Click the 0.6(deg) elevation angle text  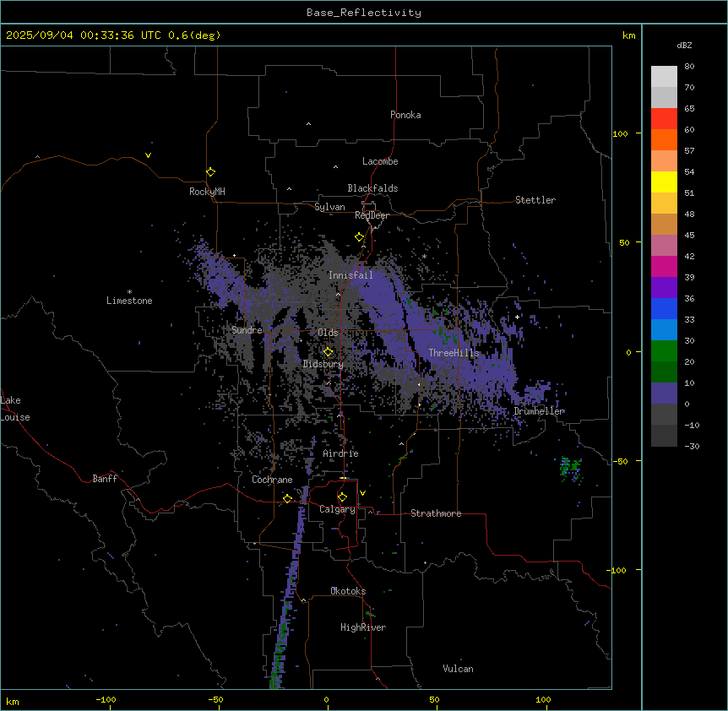[194, 35]
